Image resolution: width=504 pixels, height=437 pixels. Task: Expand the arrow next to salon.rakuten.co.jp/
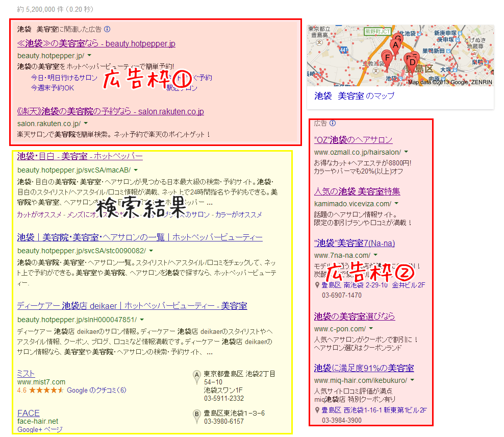pyautogui.click(x=86, y=123)
